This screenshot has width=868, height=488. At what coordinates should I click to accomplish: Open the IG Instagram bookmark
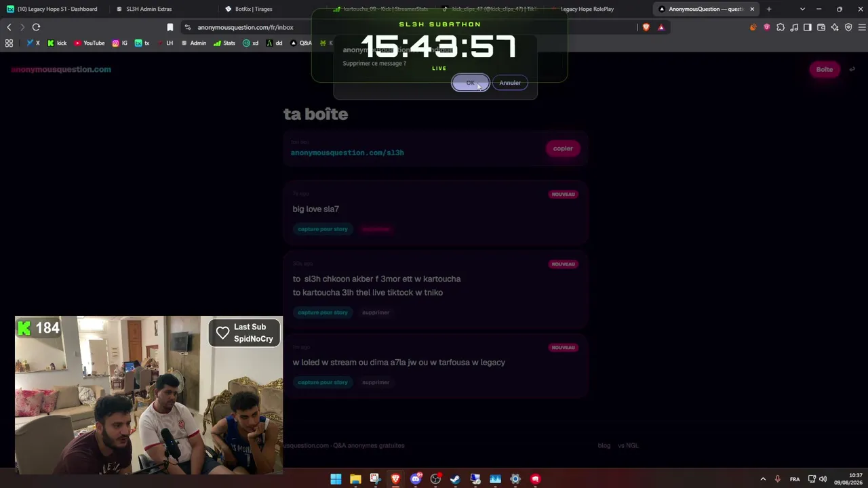(120, 43)
